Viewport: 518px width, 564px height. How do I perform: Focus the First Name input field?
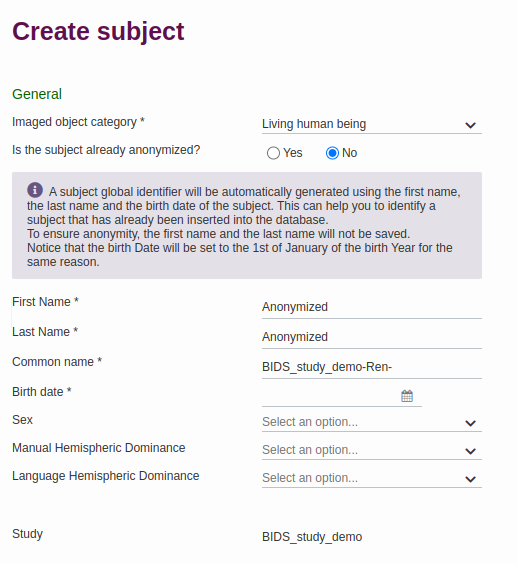[372, 307]
